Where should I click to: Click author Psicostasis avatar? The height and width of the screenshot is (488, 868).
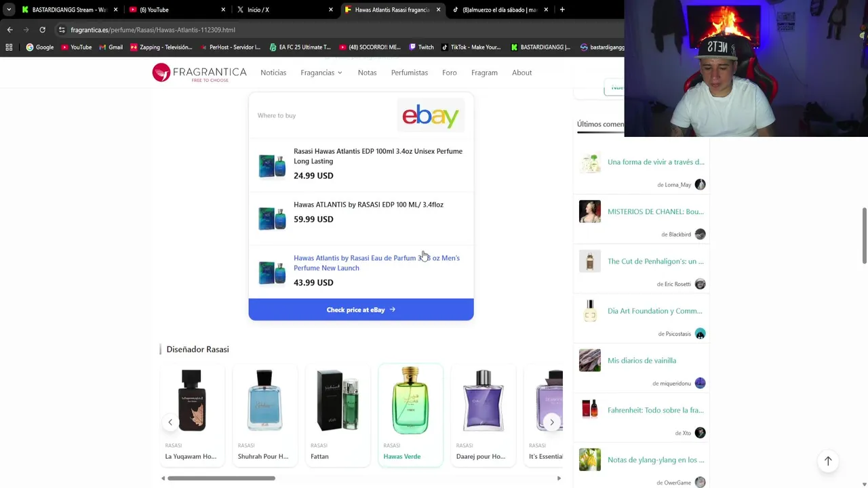pyautogui.click(x=700, y=333)
